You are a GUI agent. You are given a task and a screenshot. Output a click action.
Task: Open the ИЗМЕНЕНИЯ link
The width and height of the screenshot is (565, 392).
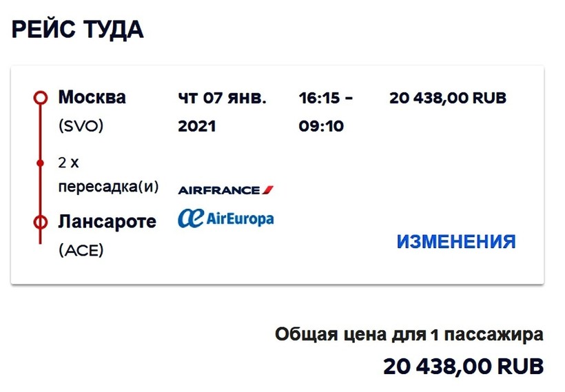click(x=455, y=242)
